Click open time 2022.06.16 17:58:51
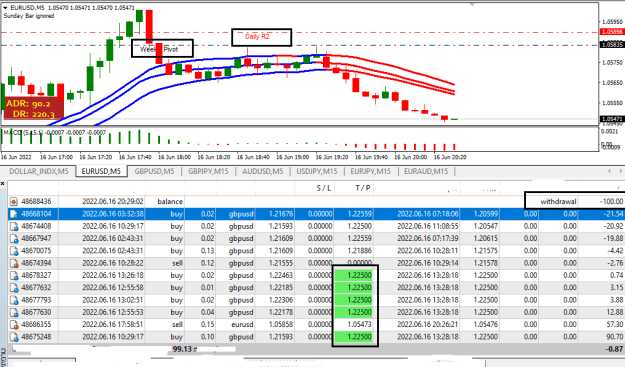The height and width of the screenshot is (367, 625). pos(113,325)
